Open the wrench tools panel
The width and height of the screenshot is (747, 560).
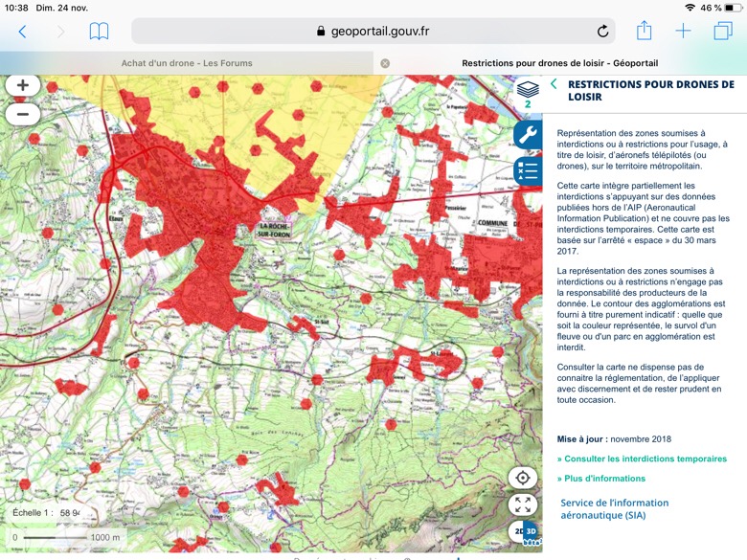coord(528,136)
